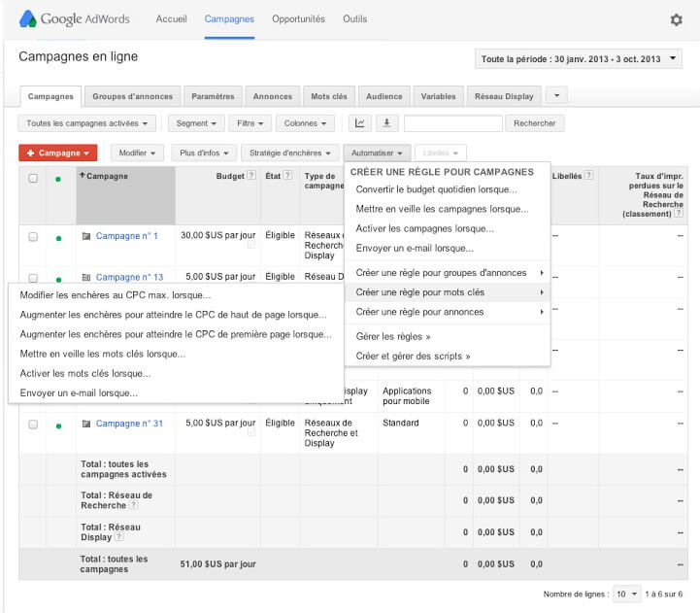Screen dimensions: 700x613
Task: Check the box for Campagne n° 1
Action: point(33,236)
